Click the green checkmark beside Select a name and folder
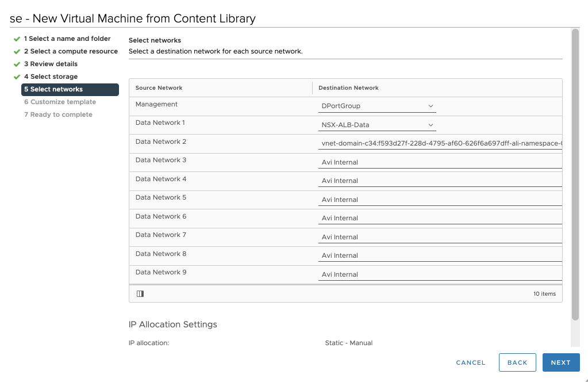This screenshot has height=382, width=588. pos(17,39)
